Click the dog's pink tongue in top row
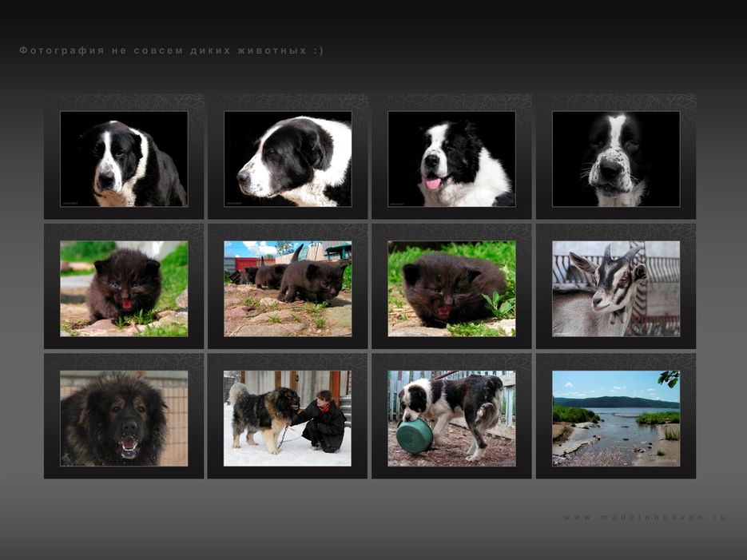 tap(433, 183)
